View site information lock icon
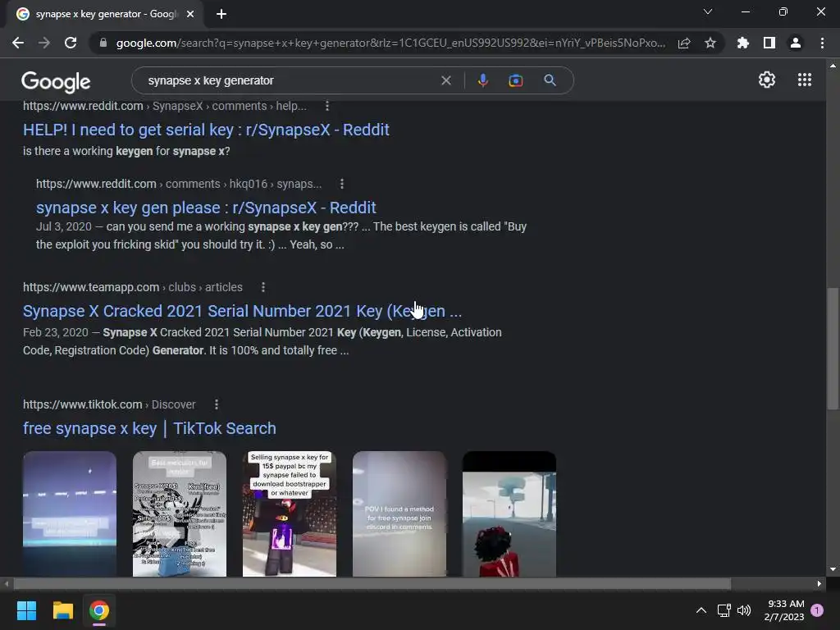 (103, 43)
